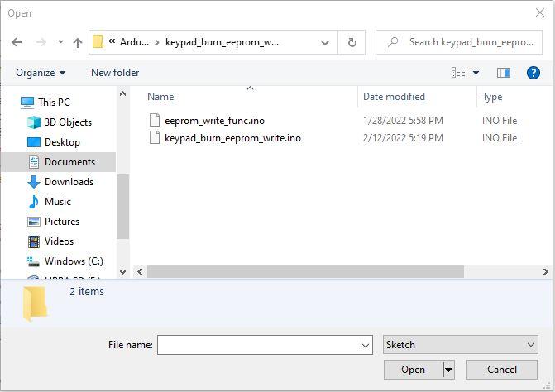The height and width of the screenshot is (392, 555).
Task: Sort files by Date modified column
Action: (x=394, y=97)
